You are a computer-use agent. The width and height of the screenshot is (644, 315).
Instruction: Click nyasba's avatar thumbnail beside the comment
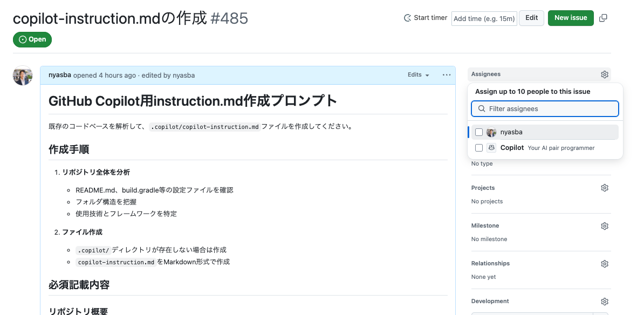pos(22,76)
